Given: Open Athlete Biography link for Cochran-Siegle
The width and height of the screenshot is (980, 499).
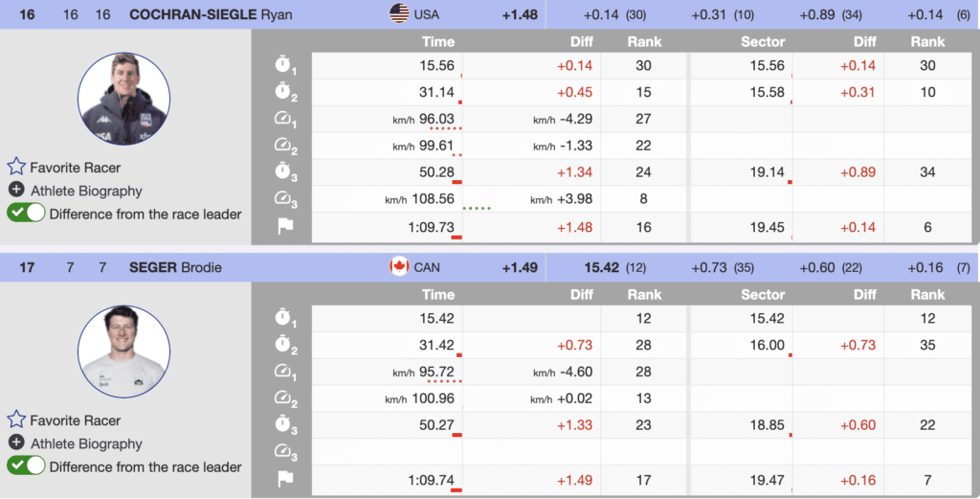Looking at the screenshot, I should coord(86,191).
